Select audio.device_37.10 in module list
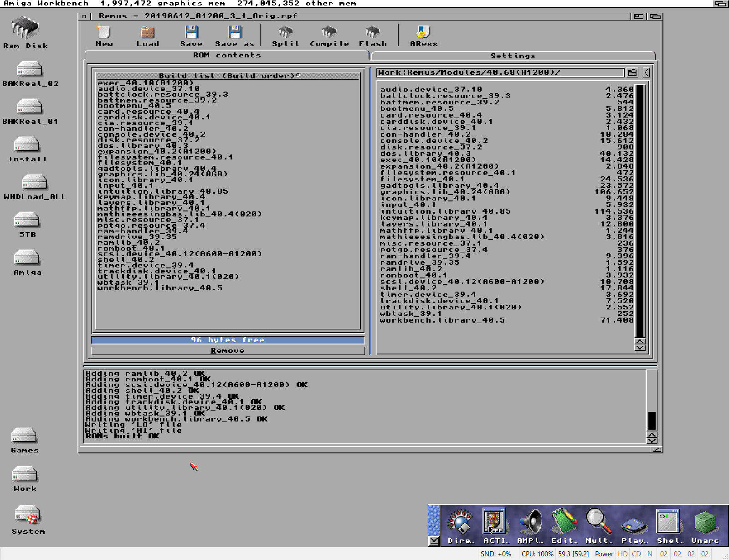729x560 pixels. click(x=507, y=89)
